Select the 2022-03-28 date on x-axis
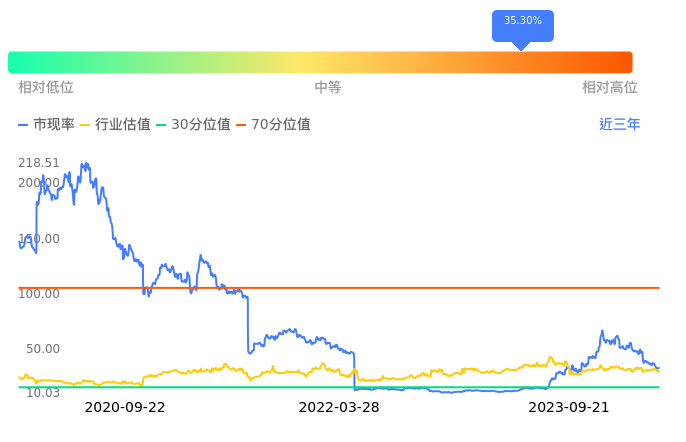 [x=339, y=407]
